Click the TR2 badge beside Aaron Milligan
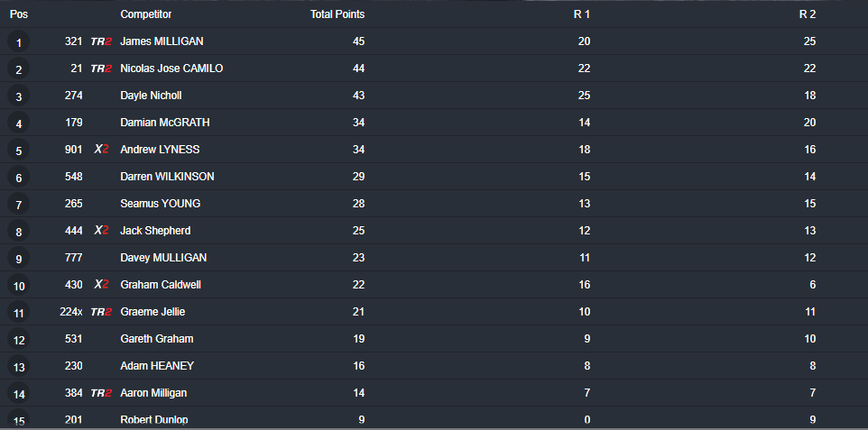Image resolution: width=868 pixels, height=430 pixels. (101, 393)
